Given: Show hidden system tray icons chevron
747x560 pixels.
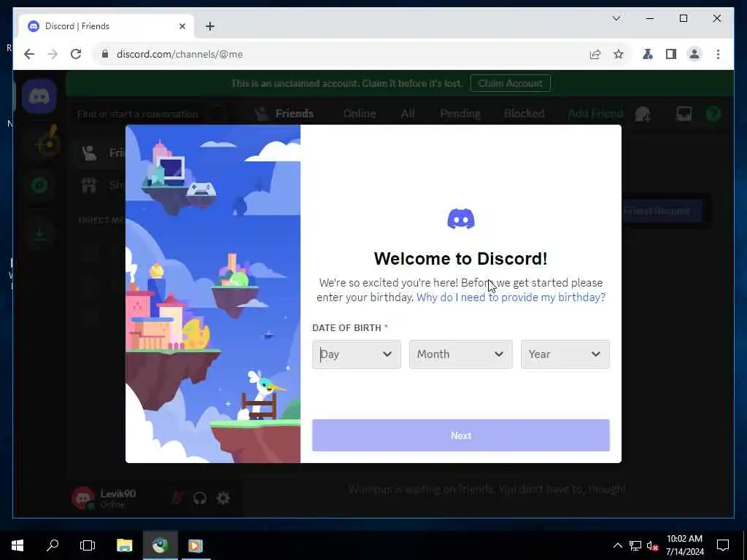Looking at the screenshot, I should pos(617,545).
